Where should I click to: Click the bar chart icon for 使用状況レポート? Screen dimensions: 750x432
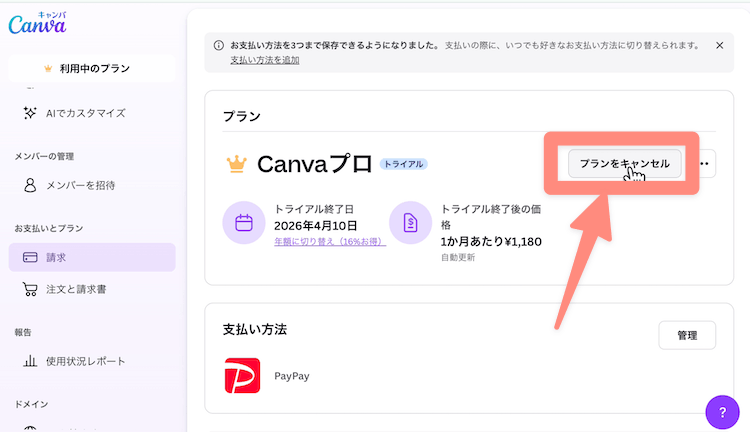(x=30, y=361)
